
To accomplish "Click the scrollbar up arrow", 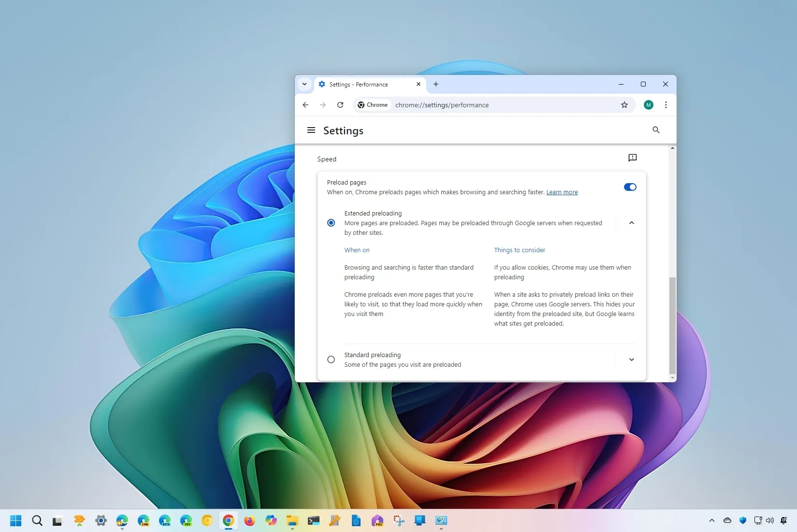I will tap(672, 148).
